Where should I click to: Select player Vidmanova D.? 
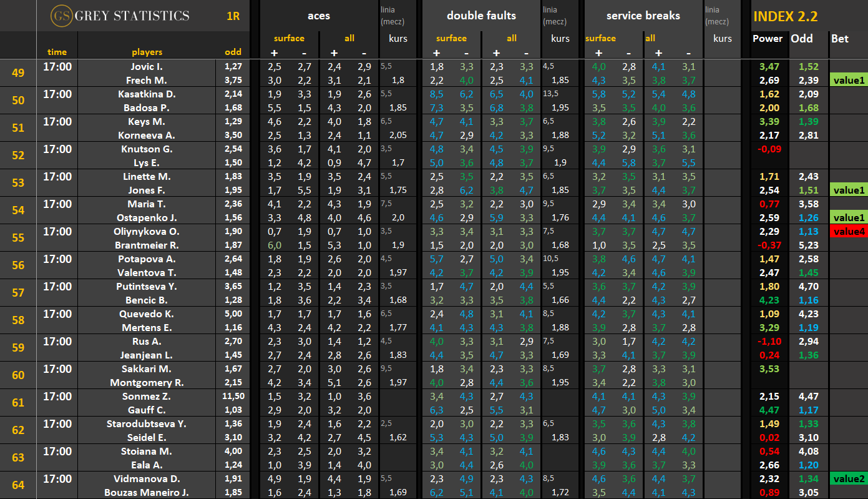pos(147,478)
